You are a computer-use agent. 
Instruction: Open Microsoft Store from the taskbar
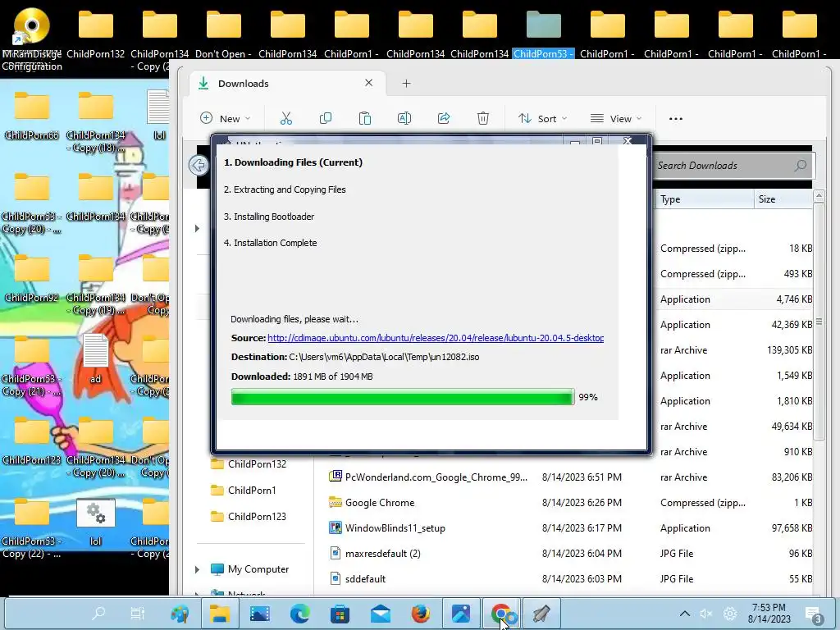340,613
